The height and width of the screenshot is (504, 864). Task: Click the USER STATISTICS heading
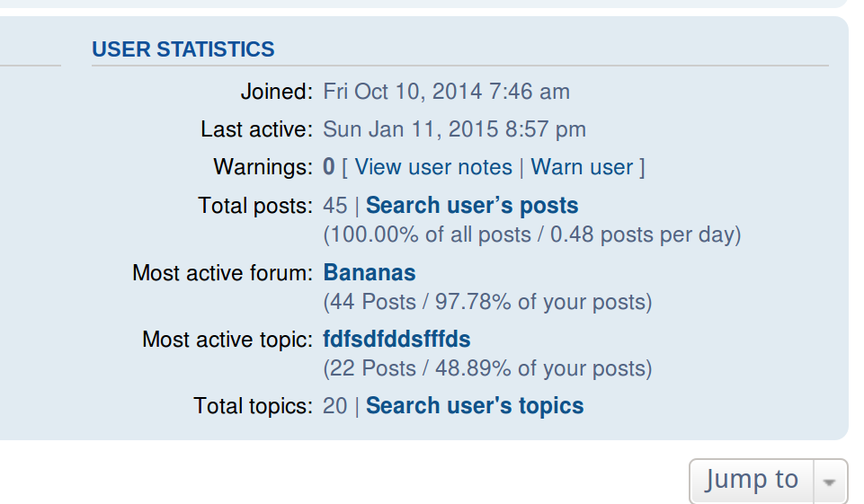(x=183, y=49)
